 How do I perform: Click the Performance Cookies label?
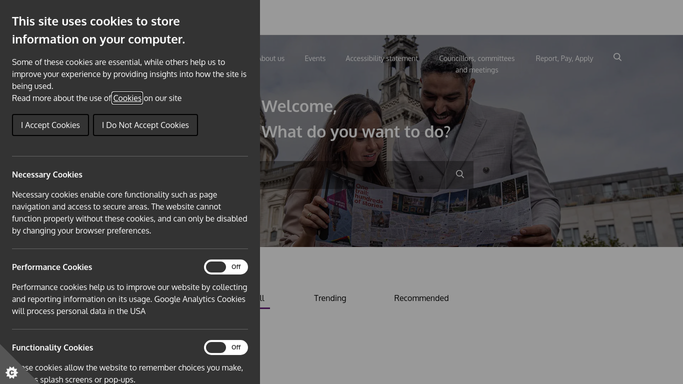(52, 267)
